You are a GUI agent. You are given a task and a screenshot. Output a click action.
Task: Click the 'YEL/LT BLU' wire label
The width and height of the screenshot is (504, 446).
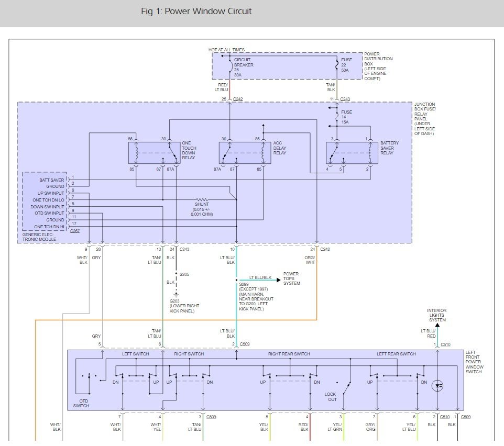tap(409, 427)
